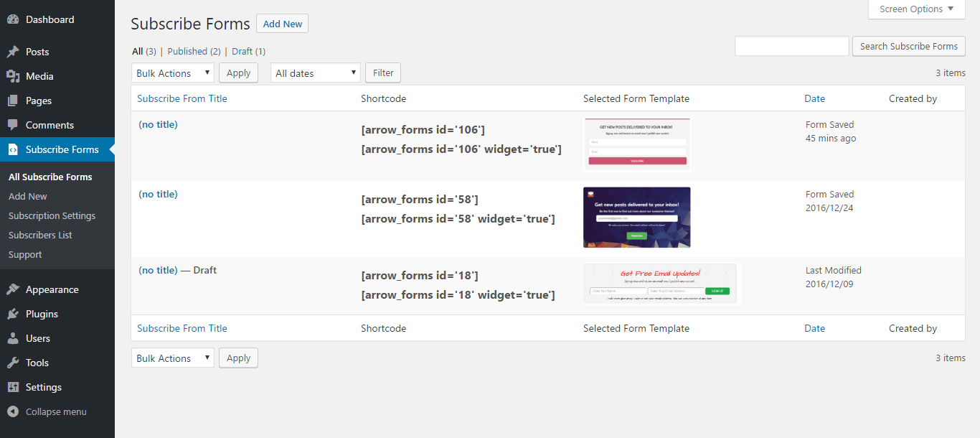Sort by the Date column header
The image size is (980, 438).
coord(814,98)
